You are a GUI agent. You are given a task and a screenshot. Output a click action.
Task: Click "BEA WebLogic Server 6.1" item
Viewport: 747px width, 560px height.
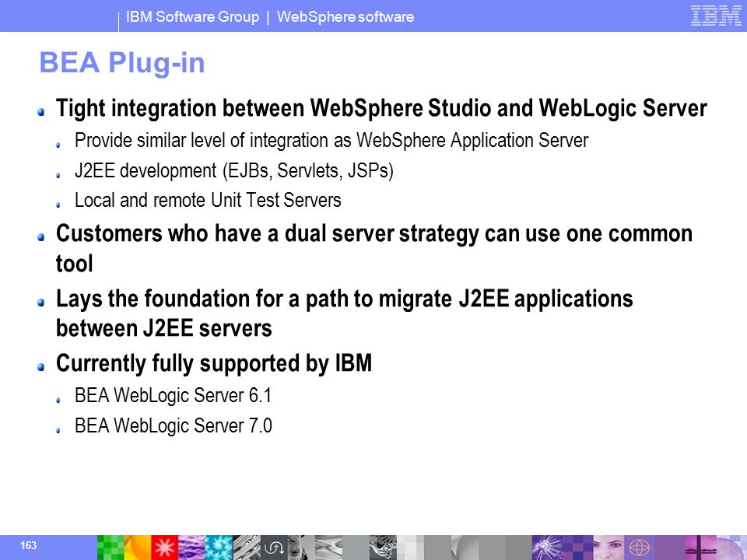pos(173,395)
